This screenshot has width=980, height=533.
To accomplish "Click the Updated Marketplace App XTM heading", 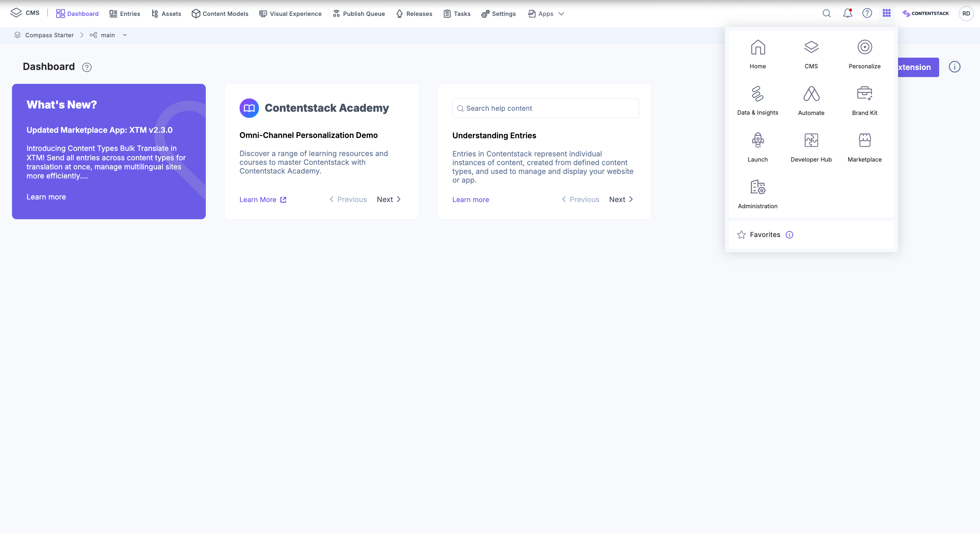I will (99, 130).
